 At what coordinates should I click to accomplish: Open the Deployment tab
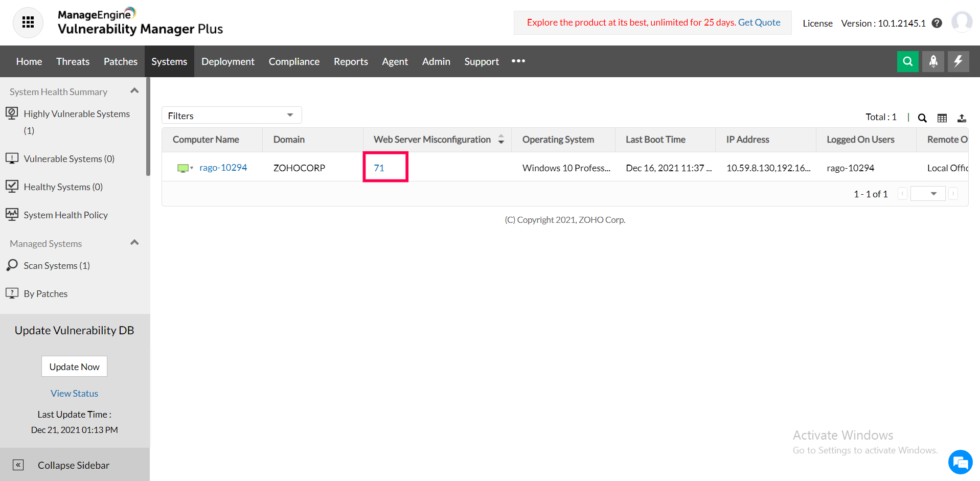(x=228, y=61)
